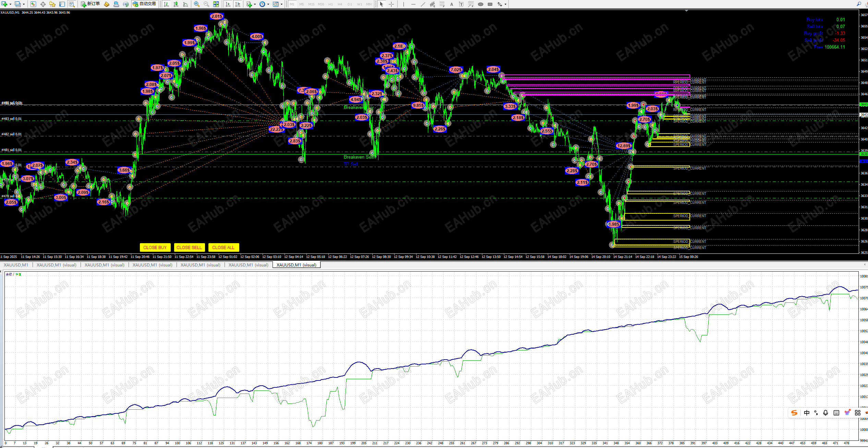
Task: Expand the Periods clock dropdown arrow
Action: 268,4
